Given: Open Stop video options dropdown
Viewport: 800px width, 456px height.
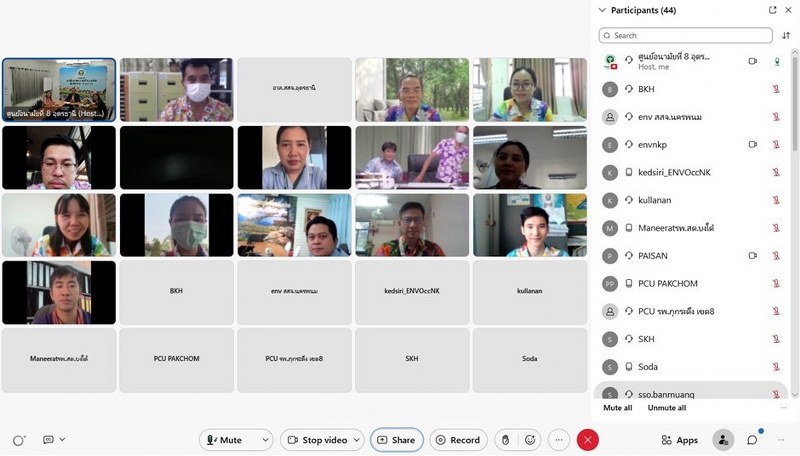Looking at the screenshot, I should (357, 440).
